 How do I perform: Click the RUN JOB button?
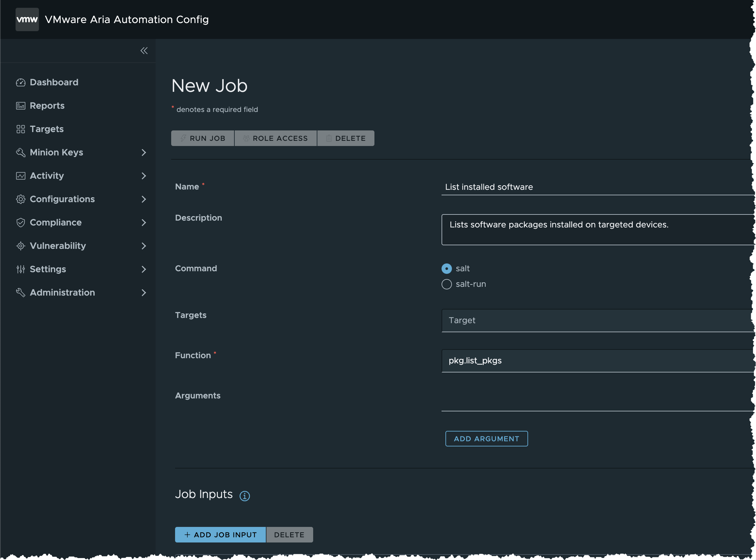point(203,138)
